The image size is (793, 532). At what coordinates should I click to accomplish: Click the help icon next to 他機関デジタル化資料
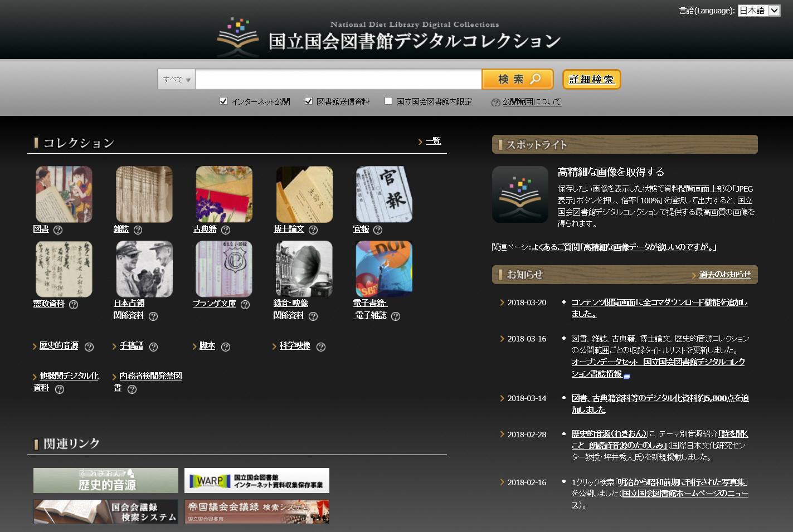coord(60,389)
